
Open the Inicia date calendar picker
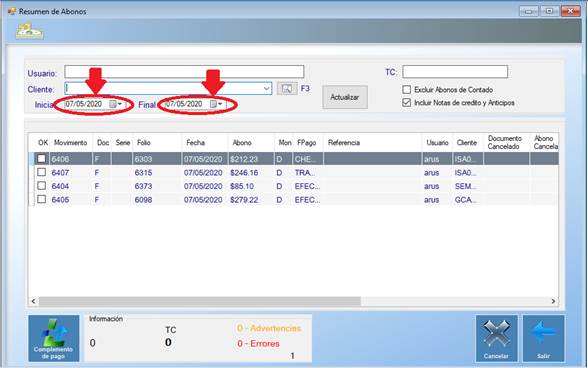(116, 104)
